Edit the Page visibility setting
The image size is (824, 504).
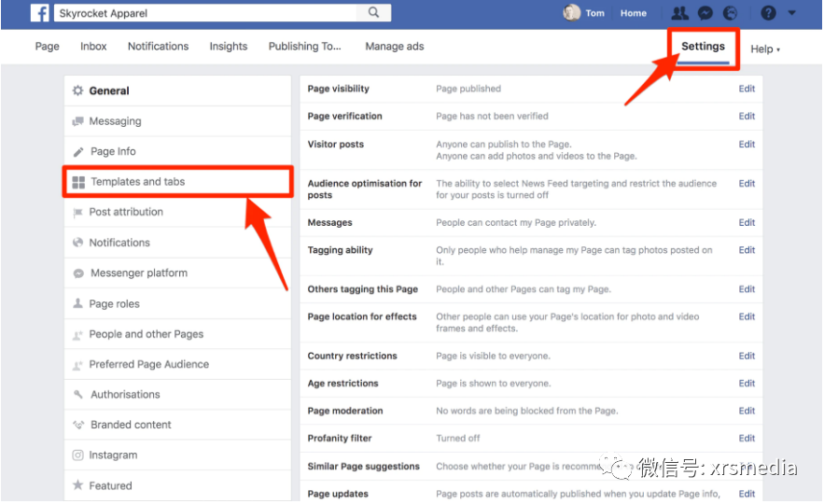[747, 90]
